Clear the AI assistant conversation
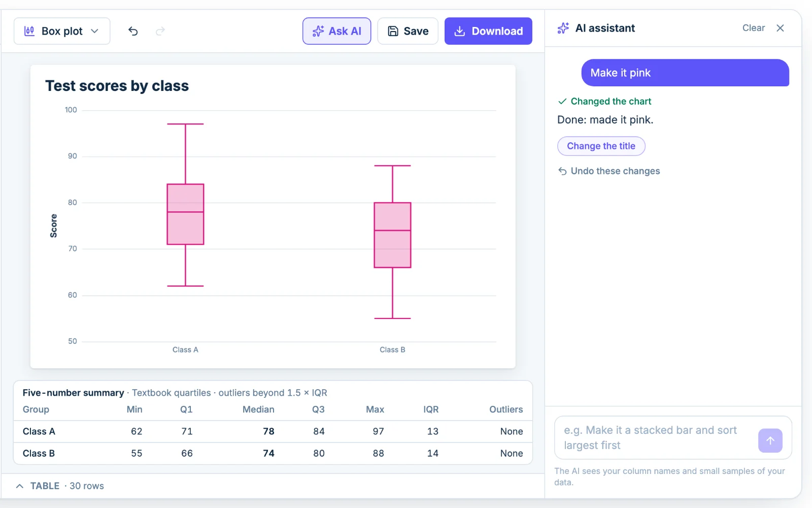812x508 pixels. click(754, 28)
